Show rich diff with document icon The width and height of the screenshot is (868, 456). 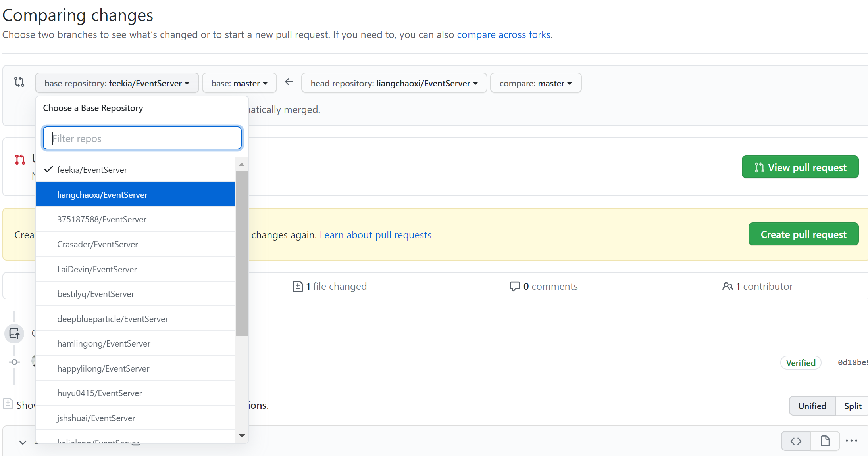825,441
